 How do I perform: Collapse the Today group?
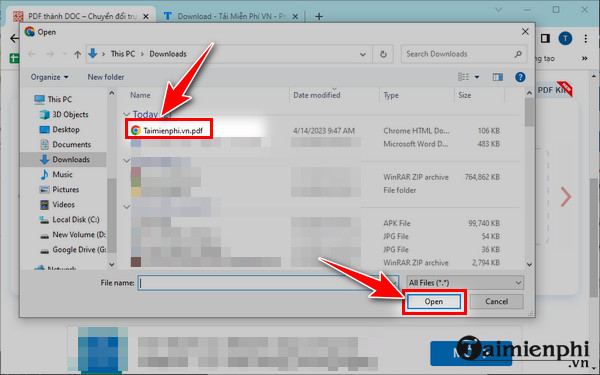click(127, 114)
